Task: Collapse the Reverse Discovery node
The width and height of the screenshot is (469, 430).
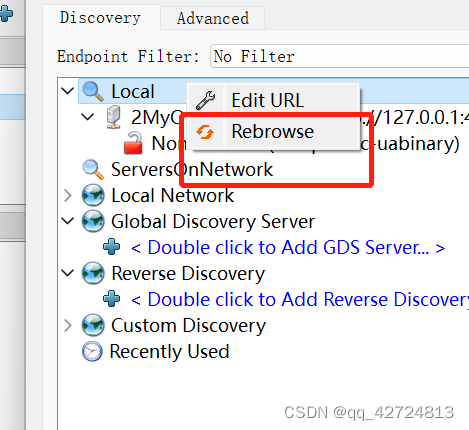Action: point(68,273)
